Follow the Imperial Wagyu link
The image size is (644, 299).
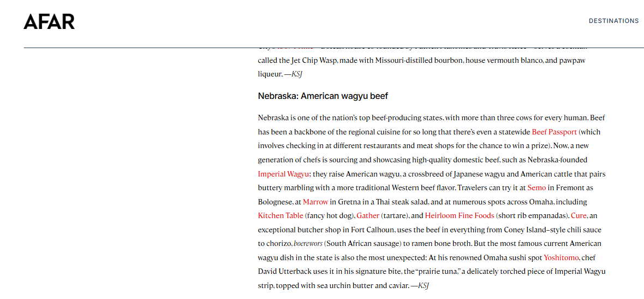click(283, 174)
